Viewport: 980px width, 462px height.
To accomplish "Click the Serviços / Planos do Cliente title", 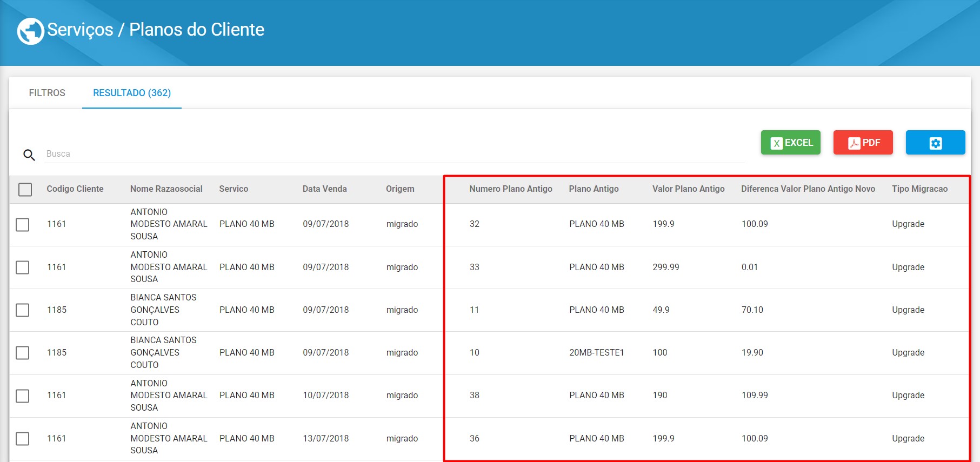I will click(x=156, y=30).
